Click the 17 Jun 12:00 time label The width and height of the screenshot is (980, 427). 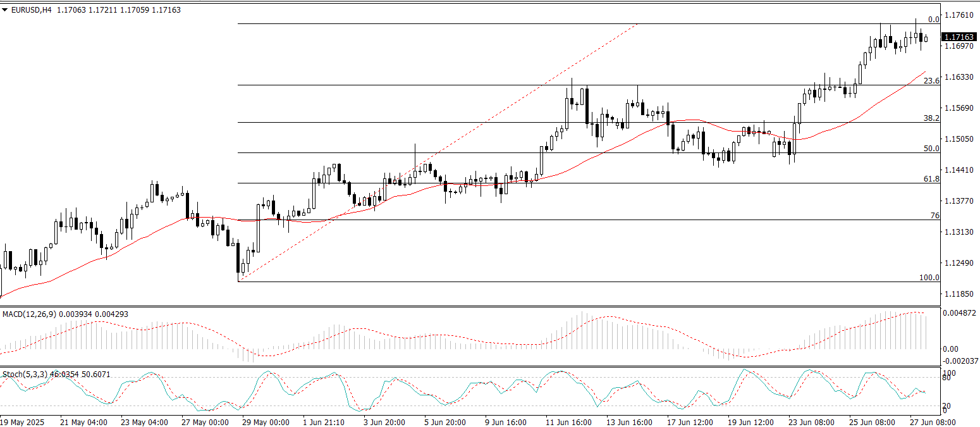tap(691, 422)
